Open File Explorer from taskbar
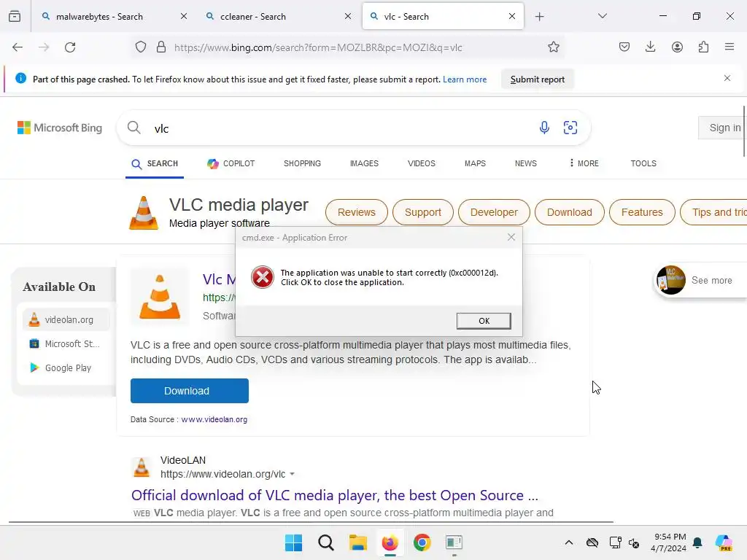Viewport: 747px width, 560px height. tap(357, 542)
